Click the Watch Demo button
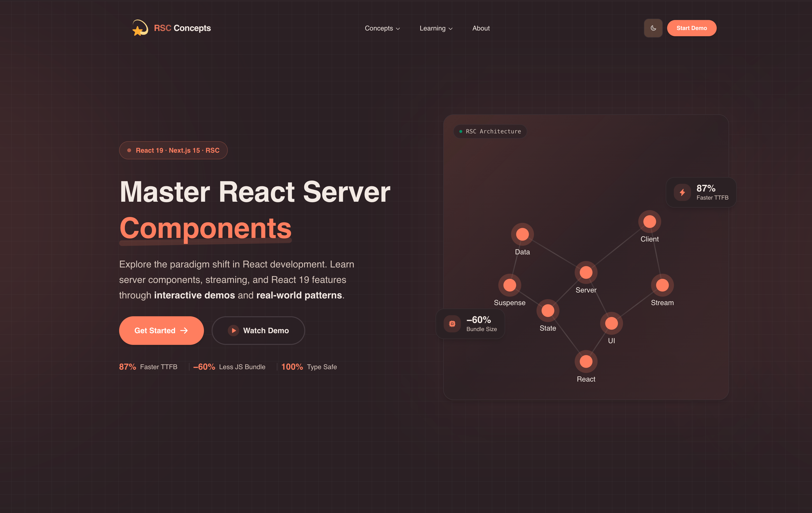The image size is (812, 513). point(258,331)
